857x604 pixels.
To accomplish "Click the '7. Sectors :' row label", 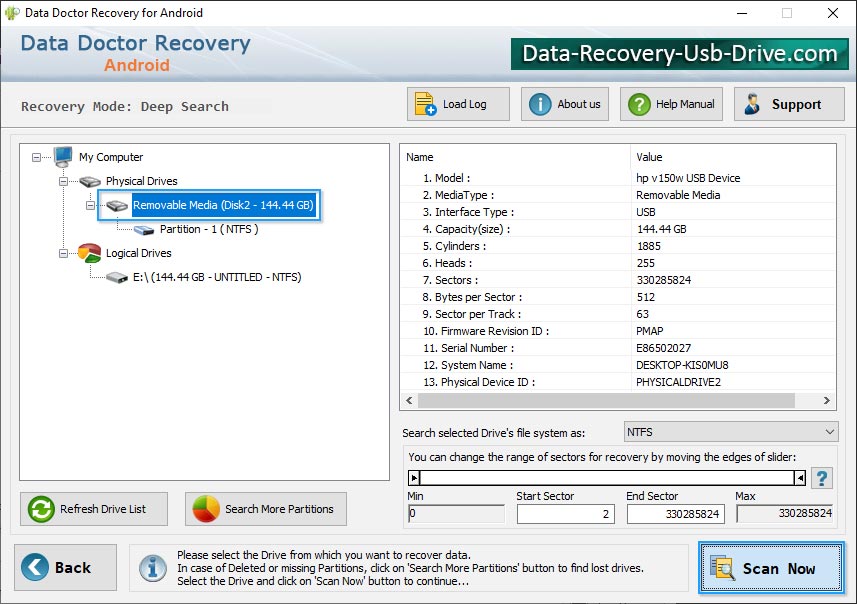I will (x=450, y=280).
